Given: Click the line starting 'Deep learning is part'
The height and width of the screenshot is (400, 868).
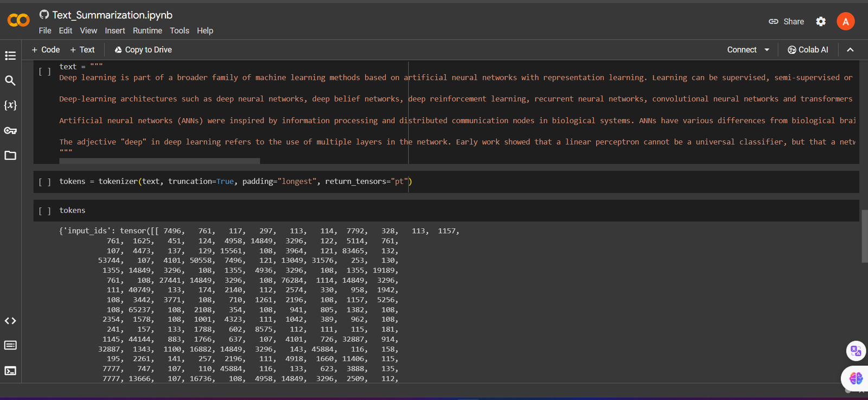Looking at the screenshot, I should [456, 78].
